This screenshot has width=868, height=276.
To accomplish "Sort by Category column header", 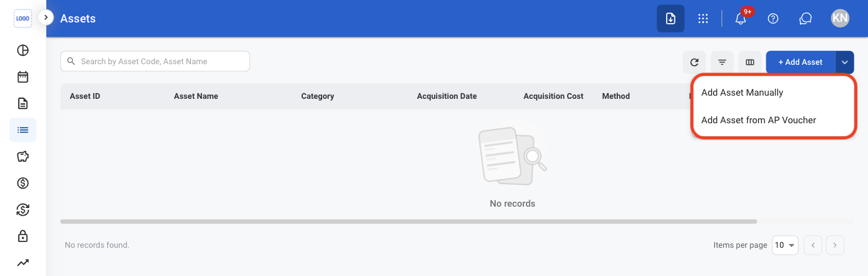I will [x=318, y=96].
